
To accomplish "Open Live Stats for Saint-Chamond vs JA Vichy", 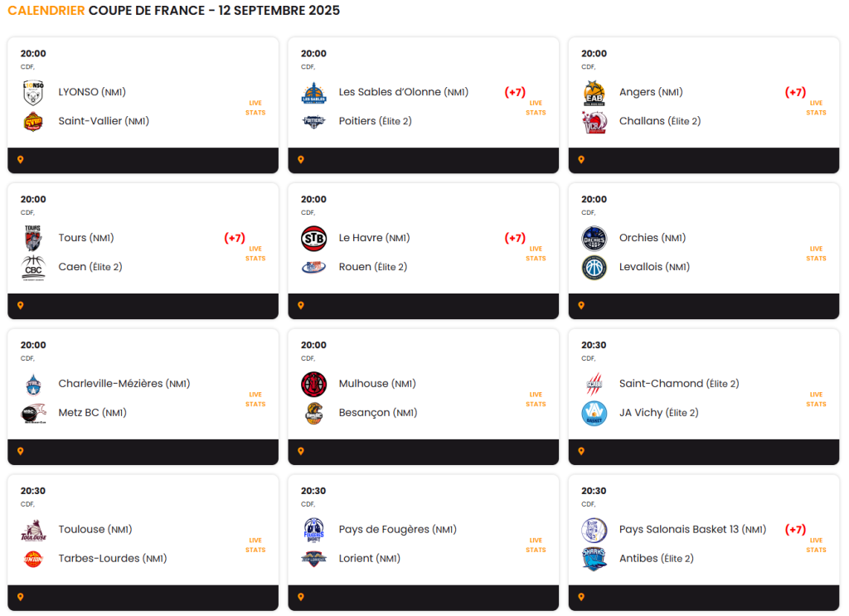I will click(816, 400).
